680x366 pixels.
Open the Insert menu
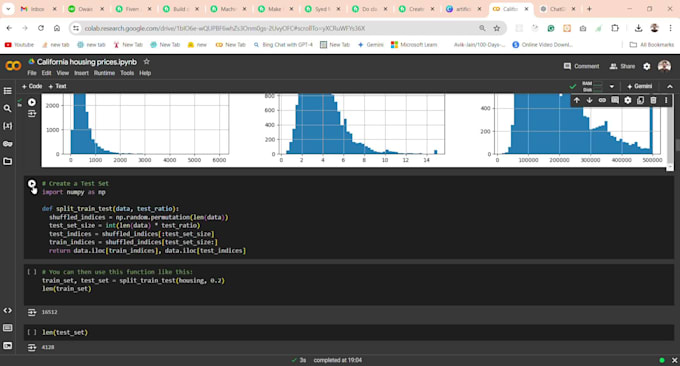point(81,73)
